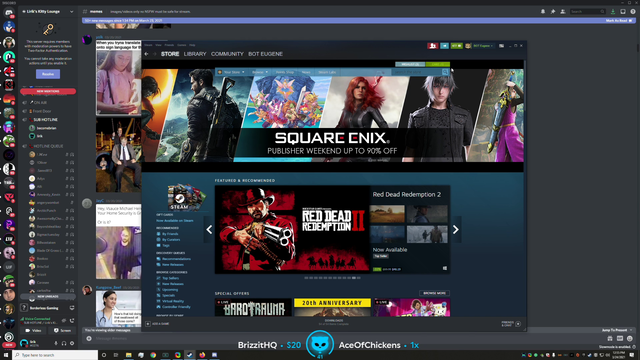Toggle Discord member list icon
640x360 pixels.
(563, 11)
